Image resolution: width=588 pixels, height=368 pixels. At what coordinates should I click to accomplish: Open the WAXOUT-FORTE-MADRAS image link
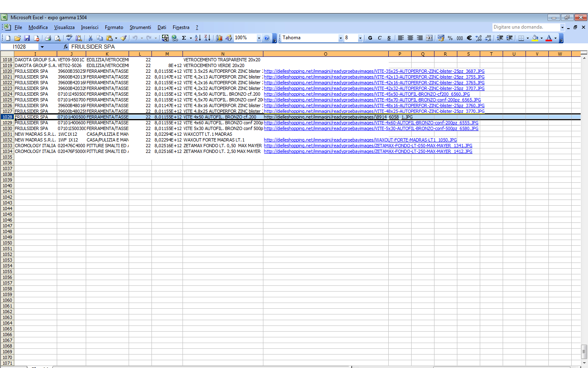[360, 140]
